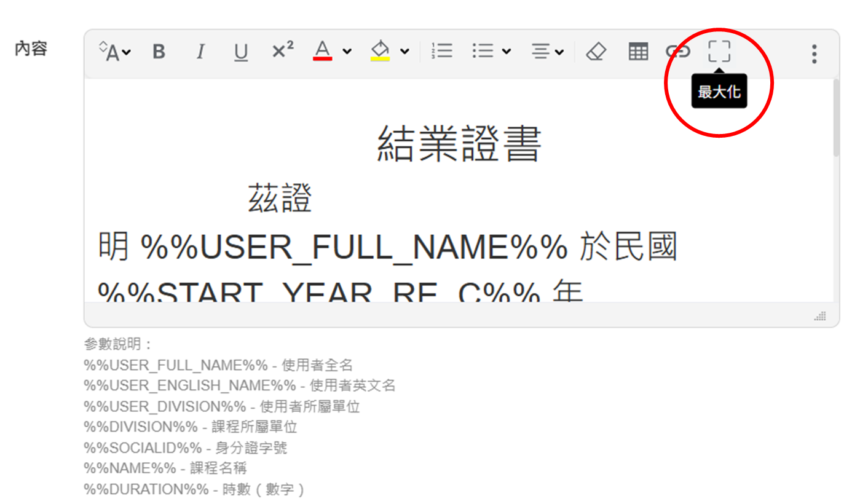Maximize the editor with the 最大化 button
The image size is (868, 501).
coord(719,51)
